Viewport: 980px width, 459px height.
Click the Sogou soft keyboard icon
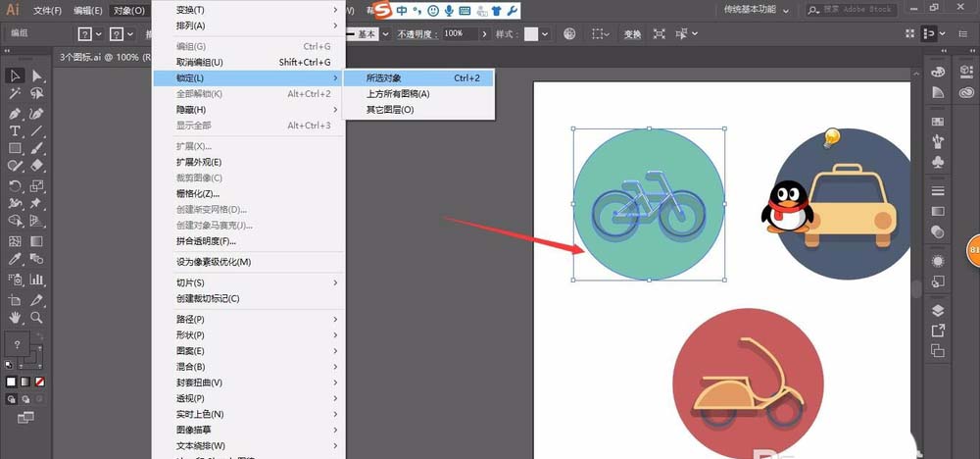465,11
